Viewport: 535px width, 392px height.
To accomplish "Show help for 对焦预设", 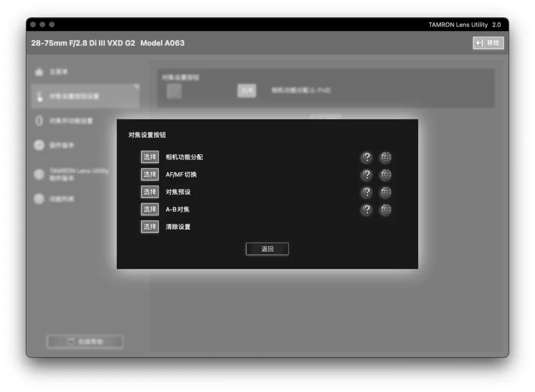I will point(367,192).
